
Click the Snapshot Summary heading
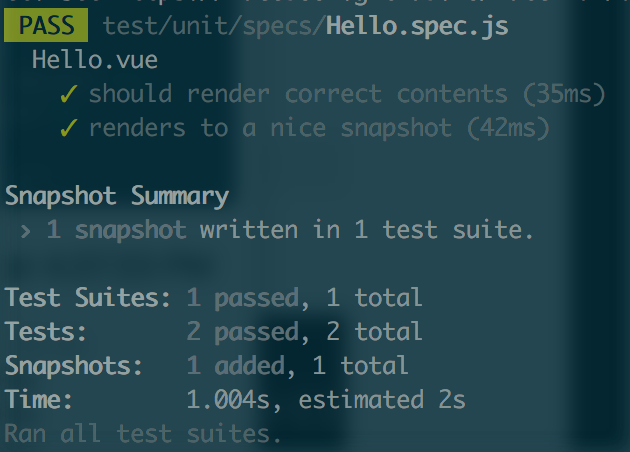pyautogui.click(x=117, y=196)
